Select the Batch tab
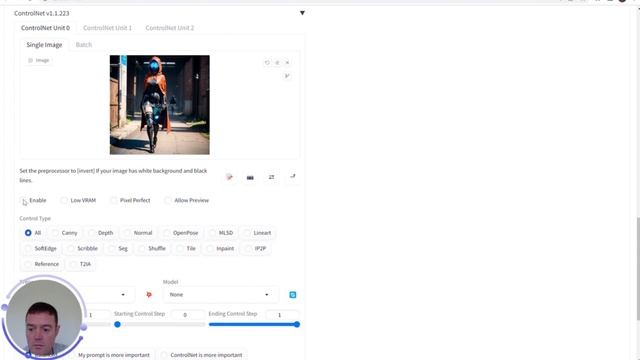640x360 pixels. point(84,45)
